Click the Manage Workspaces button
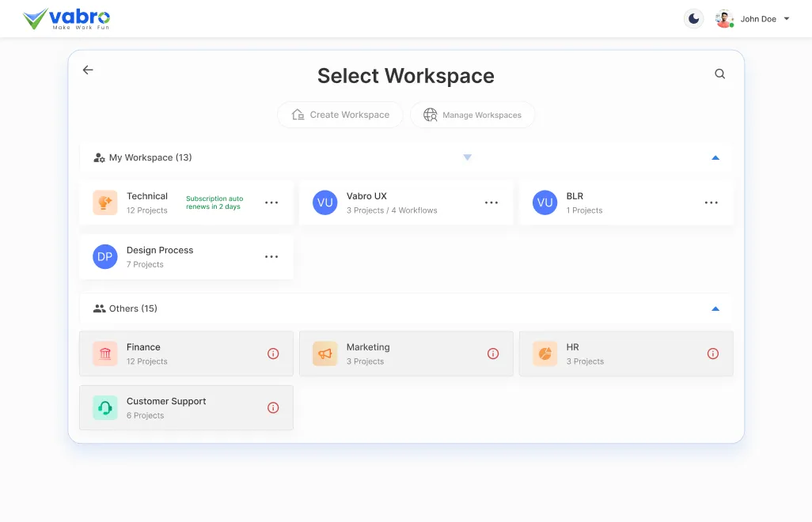 click(472, 115)
